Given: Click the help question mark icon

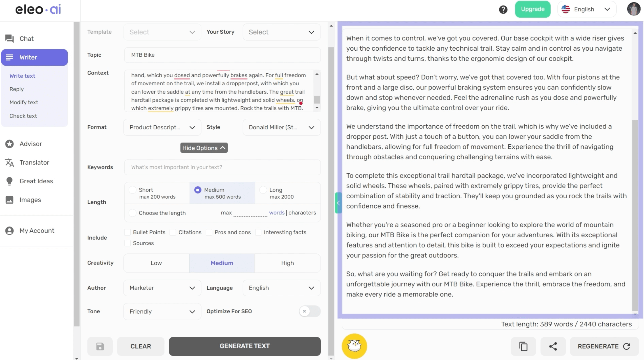Looking at the screenshot, I should tap(503, 9).
